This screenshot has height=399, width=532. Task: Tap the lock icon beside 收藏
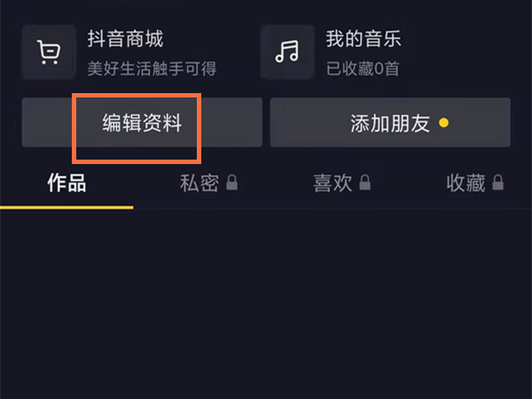click(498, 183)
